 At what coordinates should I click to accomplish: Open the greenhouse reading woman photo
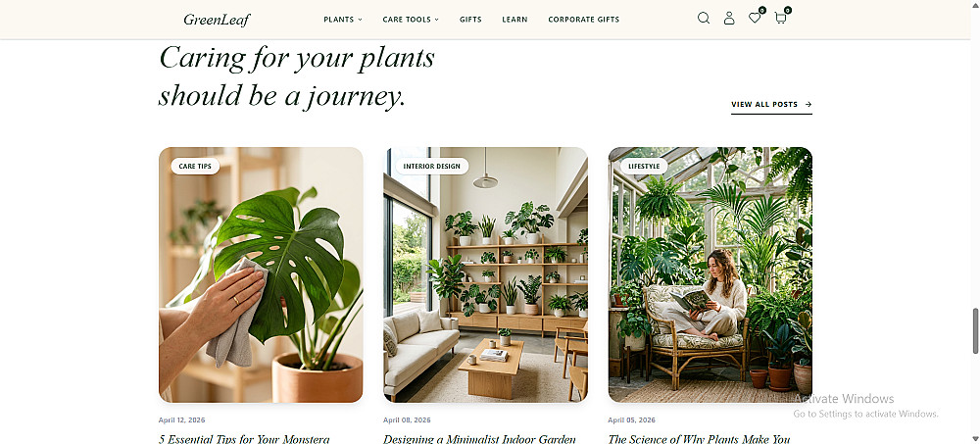[x=710, y=274]
